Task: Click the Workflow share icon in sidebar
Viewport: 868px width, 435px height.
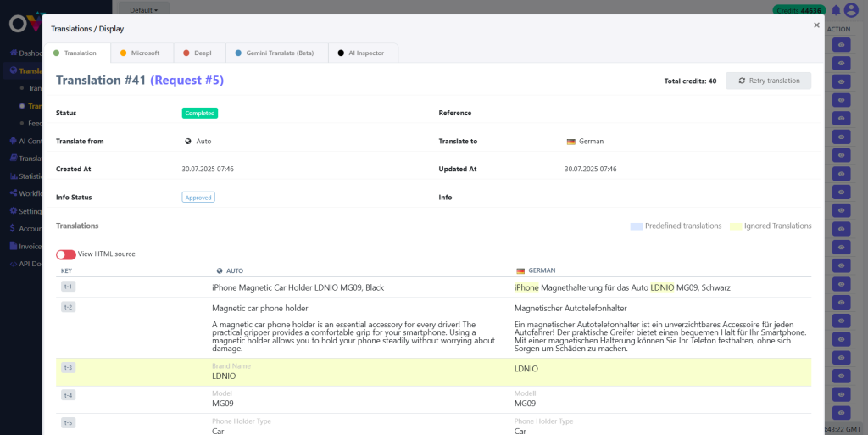Action: click(14, 193)
